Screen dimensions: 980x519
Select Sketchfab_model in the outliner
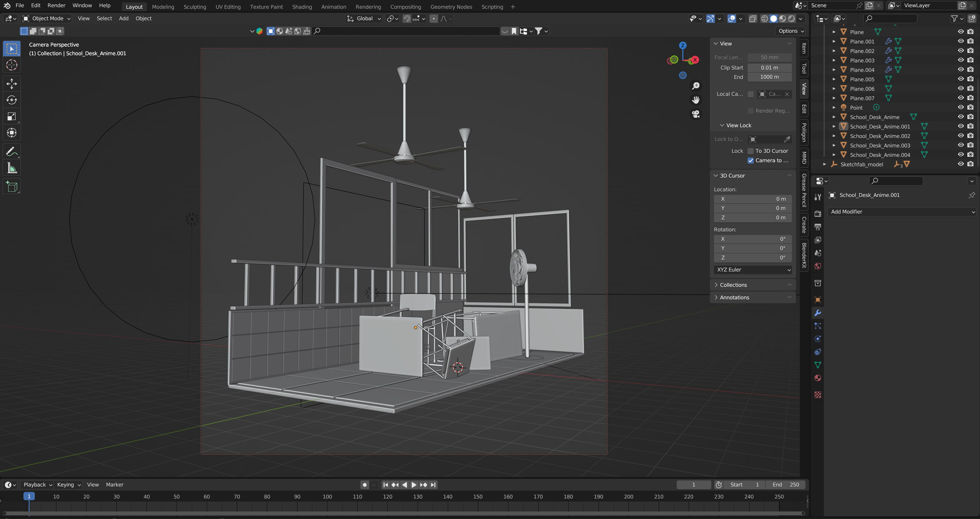tap(862, 165)
